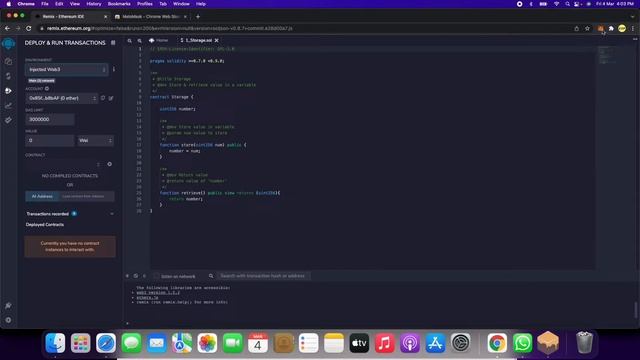Open the History menu

point(94,4)
